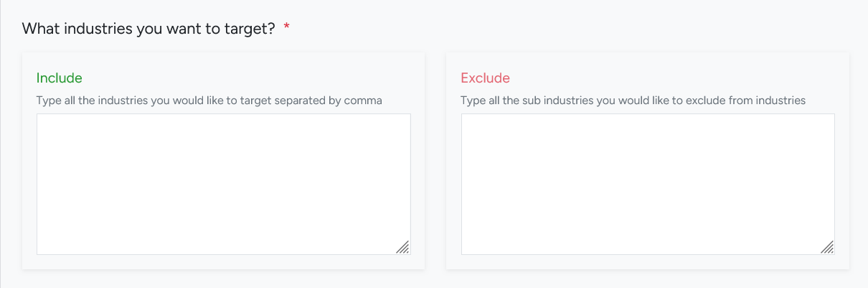Screen dimensions: 868x288
Task: Click the Include card's empty bottom padding
Action: tap(223, 262)
